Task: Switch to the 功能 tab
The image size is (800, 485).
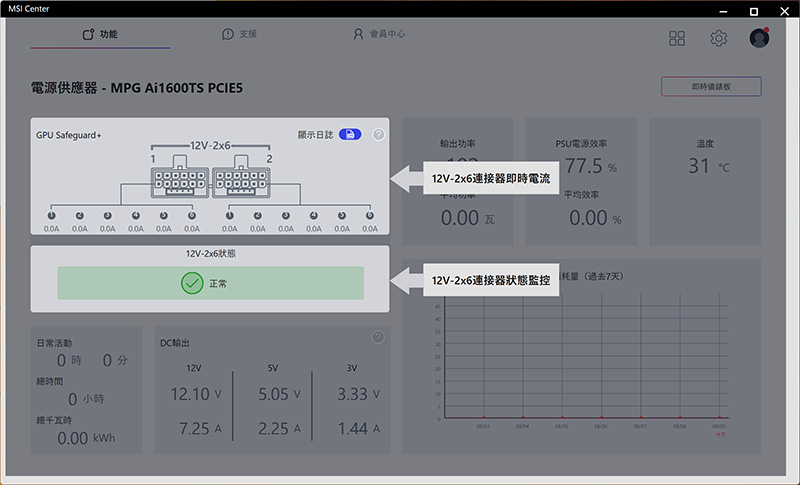Action: click(x=100, y=34)
